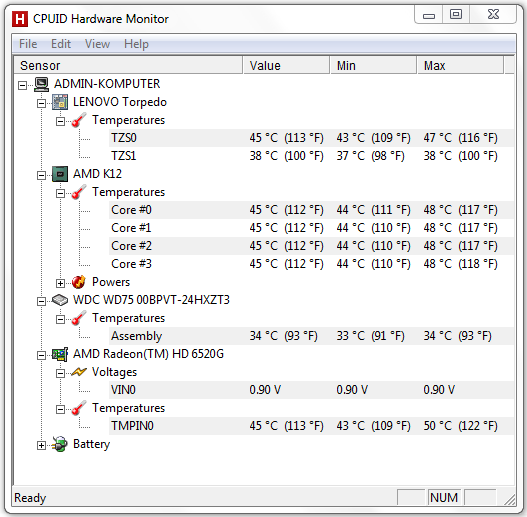
Task: Select the WDC WD75 00BPVT-24HXZT3 label
Action: click(151, 300)
